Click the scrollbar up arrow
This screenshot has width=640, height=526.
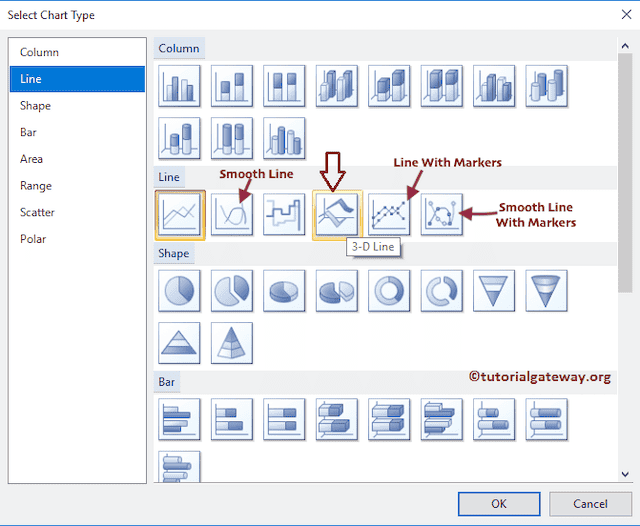tap(625, 46)
